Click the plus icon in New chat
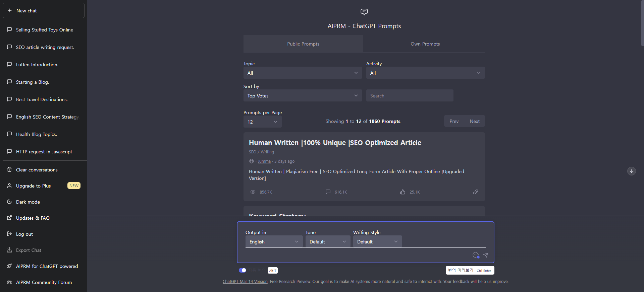Image resolution: width=644 pixels, height=292 pixels. (x=10, y=11)
